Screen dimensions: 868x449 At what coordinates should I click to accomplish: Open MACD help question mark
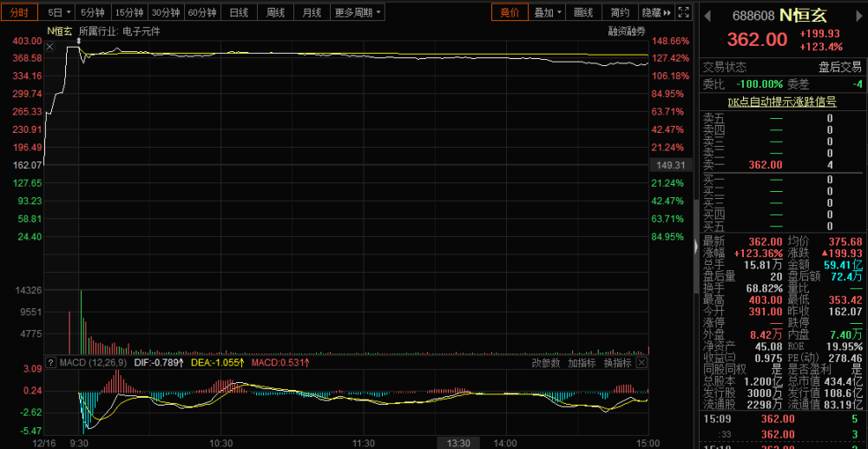51,363
